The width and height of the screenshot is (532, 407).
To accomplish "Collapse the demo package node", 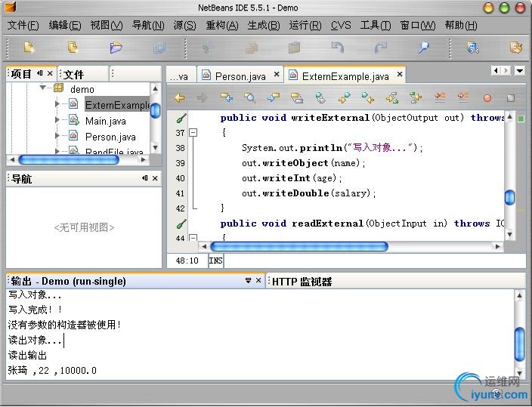I will coord(43,88).
